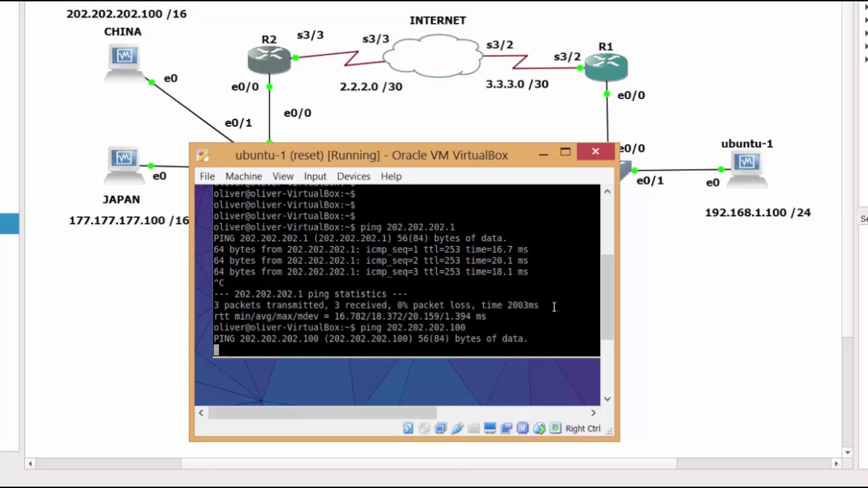Click the GNS3 canvas vertical scrollbar down arrow
This screenshot has width=868, height=488.
[848, 452]
